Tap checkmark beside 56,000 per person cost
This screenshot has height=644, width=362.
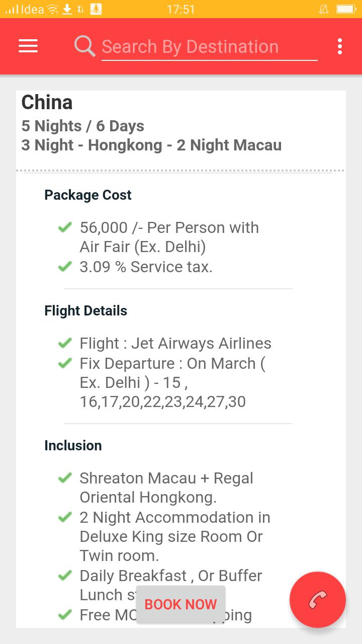click(x=65, y=227)
